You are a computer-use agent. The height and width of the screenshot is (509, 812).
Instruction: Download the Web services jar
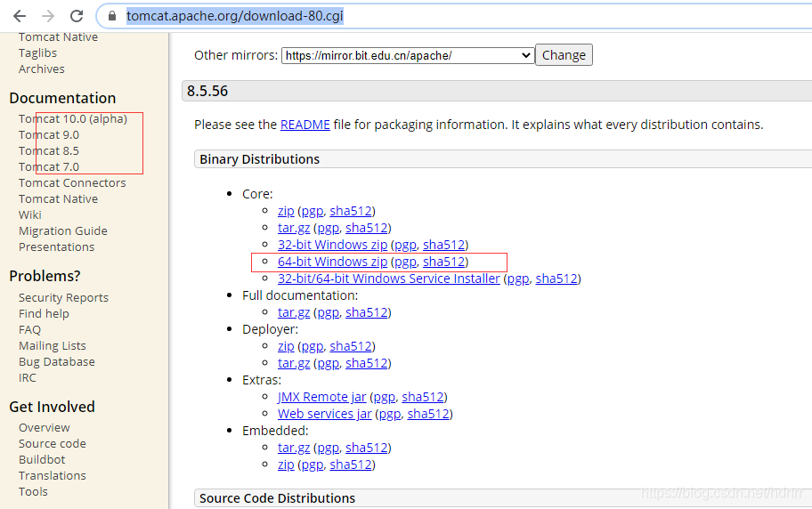pyautogui.click(x=324, y=415)
